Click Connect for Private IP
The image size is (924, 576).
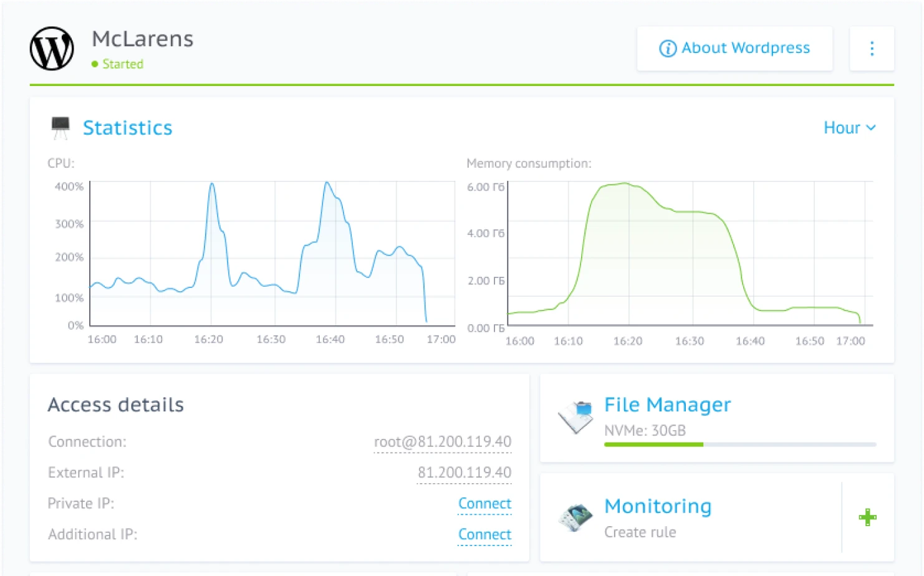pyautogui.click(x=485, y=503)
